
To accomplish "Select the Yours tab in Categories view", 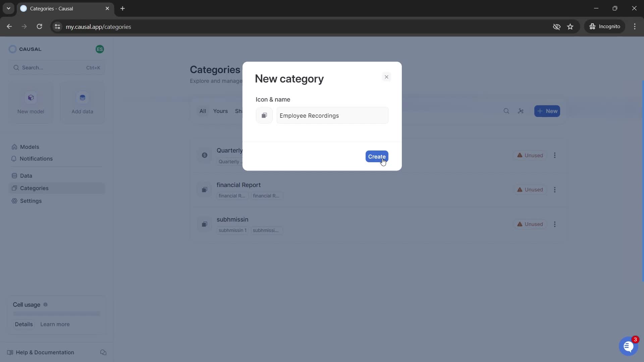I will point(220,111).
